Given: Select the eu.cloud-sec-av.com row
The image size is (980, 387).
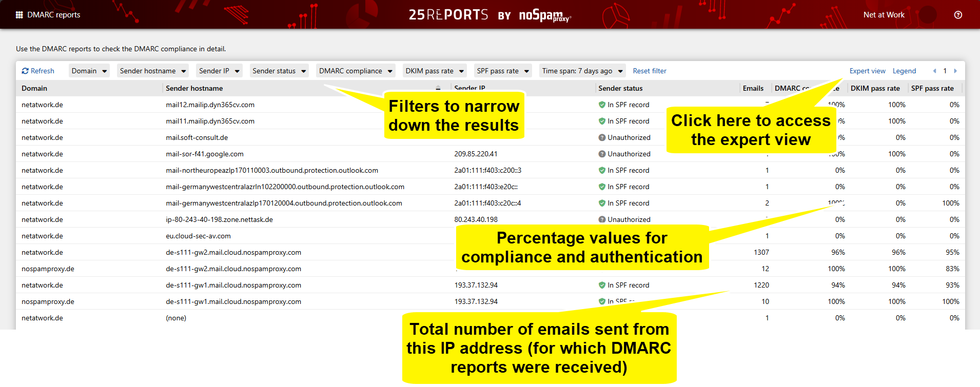Looking at the screenshot, I should click(198, 236).
